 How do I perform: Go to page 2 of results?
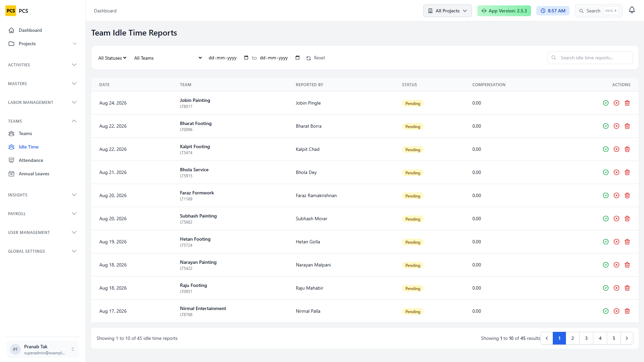(x=573, y=338)
